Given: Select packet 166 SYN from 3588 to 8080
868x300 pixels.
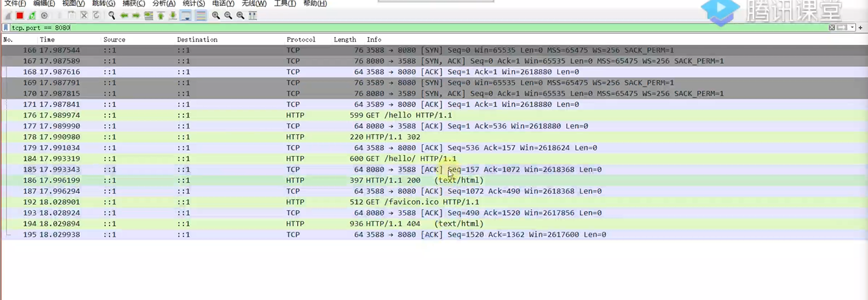Looking at the screenshot, I should tap(434, 50).
